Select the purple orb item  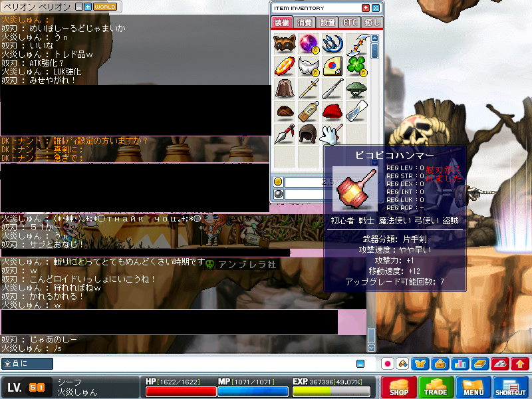309,44
